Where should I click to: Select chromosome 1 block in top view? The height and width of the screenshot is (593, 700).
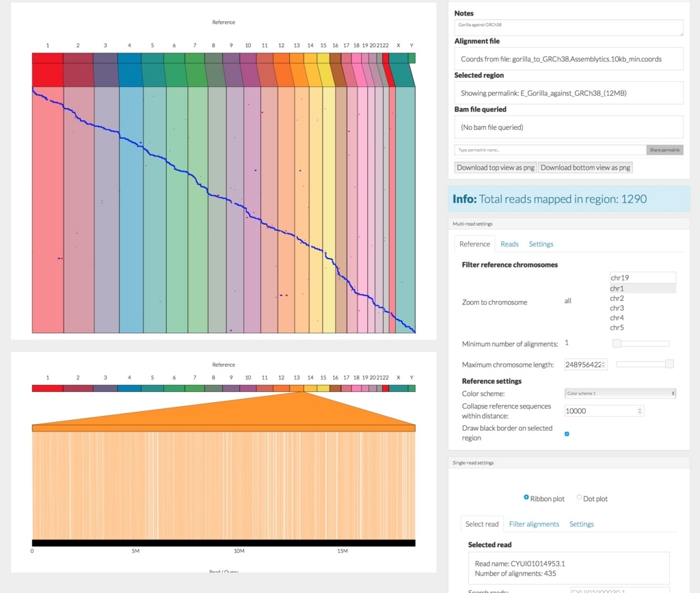coord(47,58)
